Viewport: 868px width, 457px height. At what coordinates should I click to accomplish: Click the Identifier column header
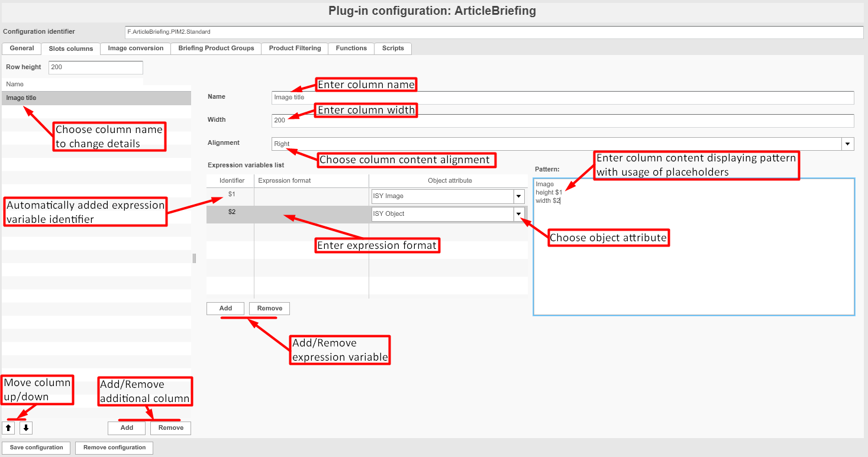click(x=230, y=181)
